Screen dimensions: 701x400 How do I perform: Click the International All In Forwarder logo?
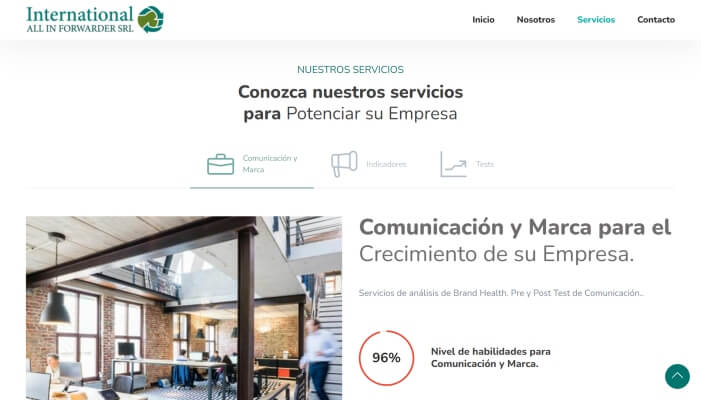(95, 20)
